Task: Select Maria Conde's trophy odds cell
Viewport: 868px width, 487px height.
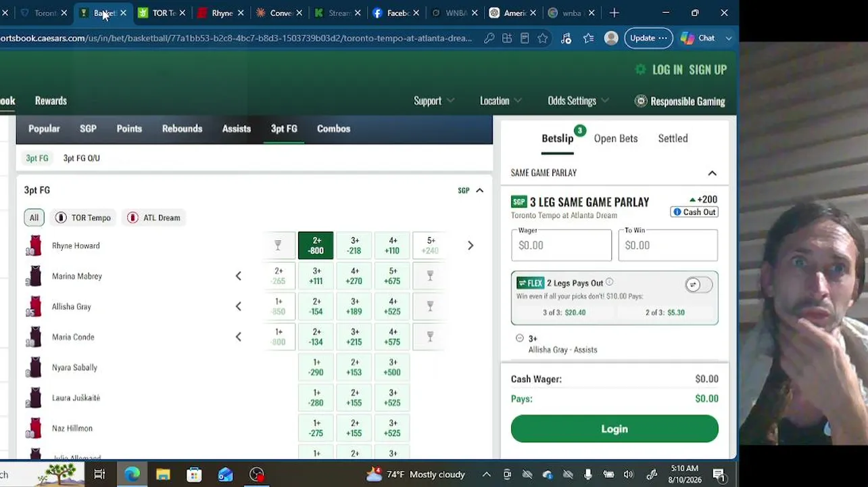Action: point(430,337)
